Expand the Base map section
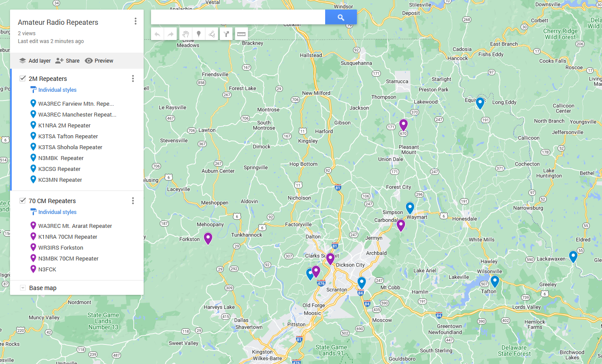The height and width of the screenshot is (364, 602). click(23, 288)
